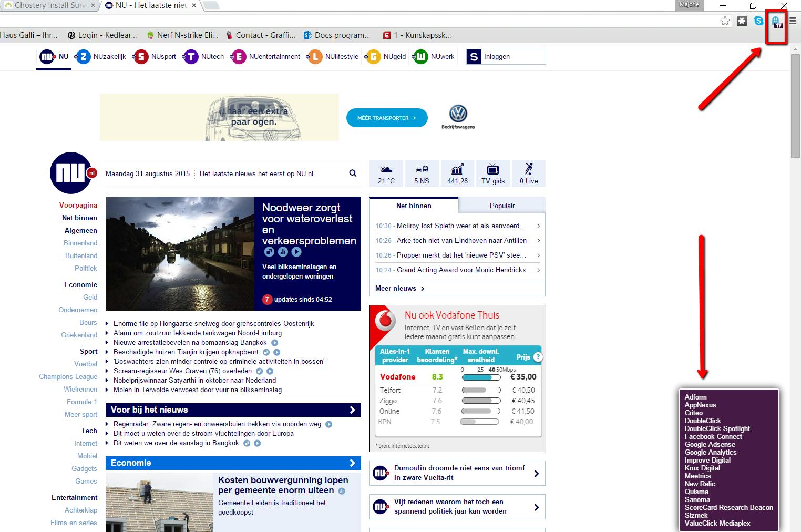Click the weather 21 °C icon
801x532 pixels.
pyautogui.click(x=386, y=173)
